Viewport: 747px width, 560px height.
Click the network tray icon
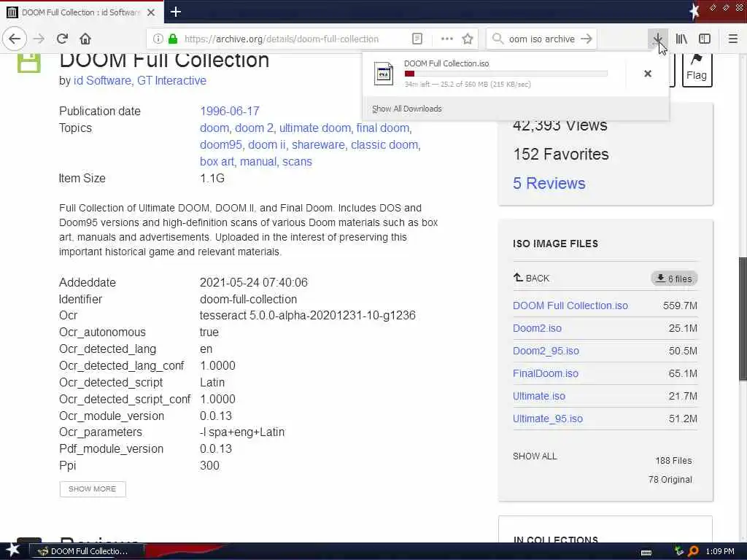coord(679,551)
